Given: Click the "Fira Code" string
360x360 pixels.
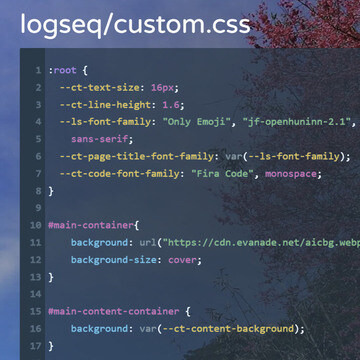Looking at the screenshot, I should [x=222, y=174].
